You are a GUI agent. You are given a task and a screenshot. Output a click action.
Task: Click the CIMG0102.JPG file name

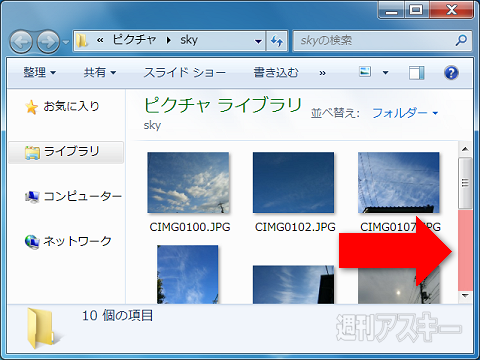coord(295,227)
